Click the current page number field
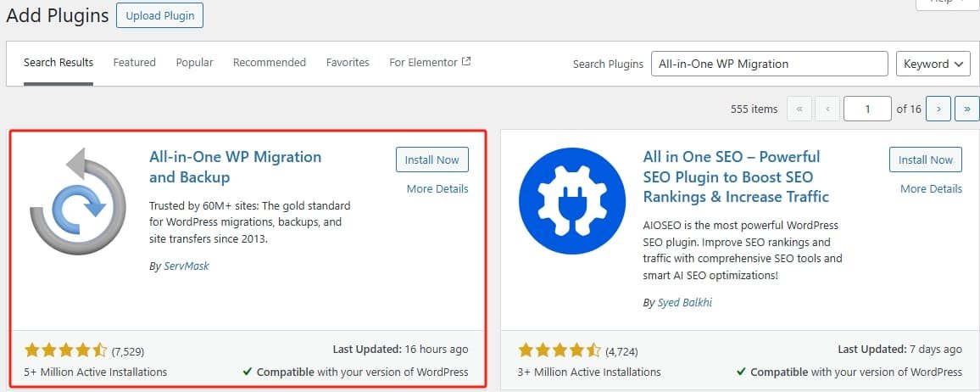 pyautogui.click(x=867, y=109)
